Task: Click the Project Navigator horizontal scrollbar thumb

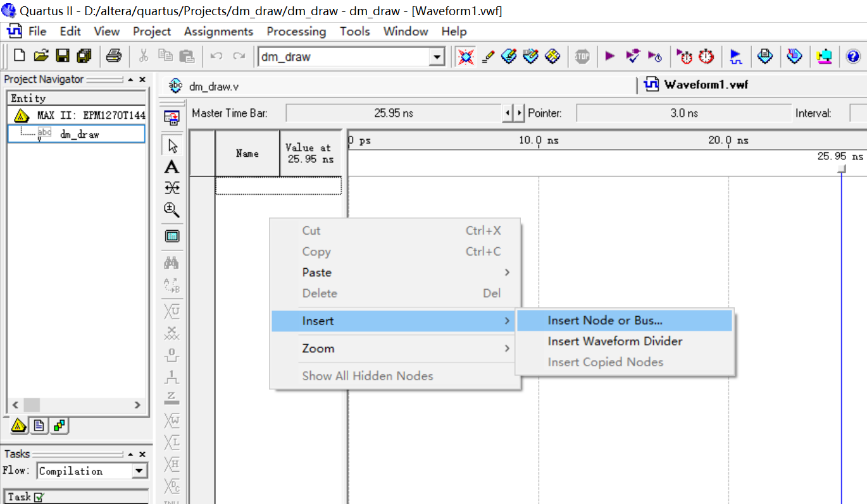Action: point(31,405)
